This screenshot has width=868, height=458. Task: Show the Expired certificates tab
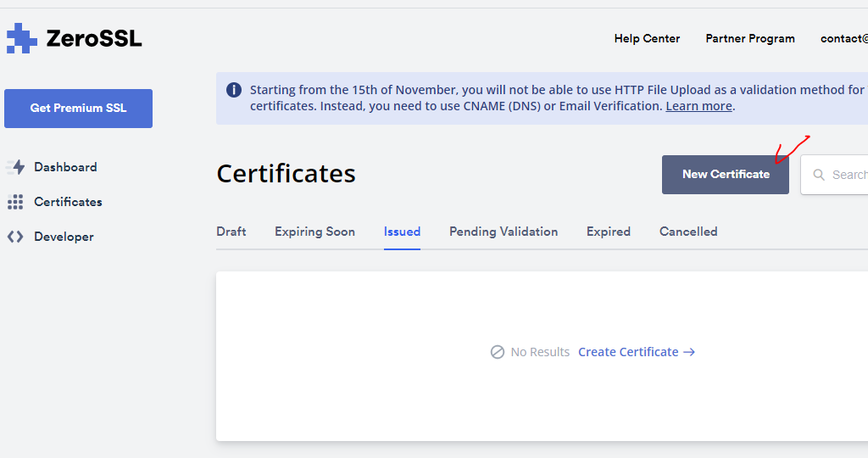click(609, 232)
